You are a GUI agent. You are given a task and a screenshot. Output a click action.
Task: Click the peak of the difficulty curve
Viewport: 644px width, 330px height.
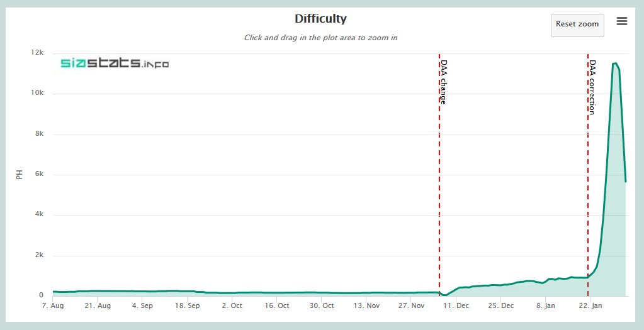615,63
